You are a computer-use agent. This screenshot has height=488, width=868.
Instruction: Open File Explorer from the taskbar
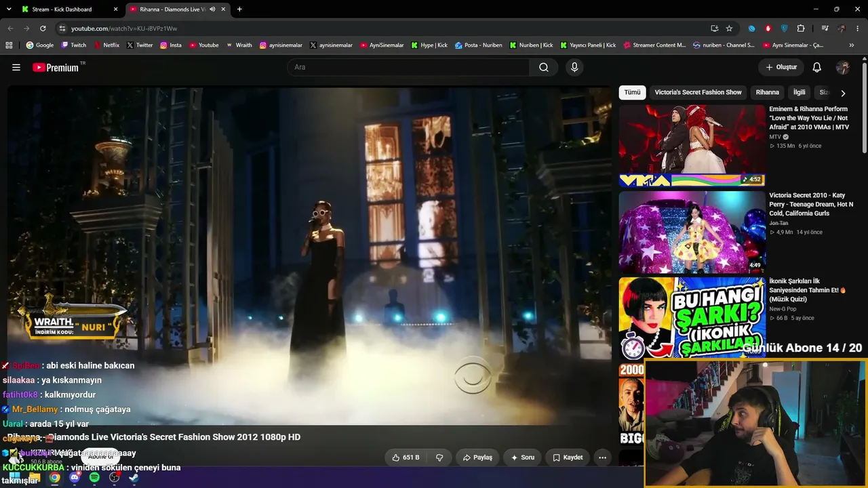35,478
